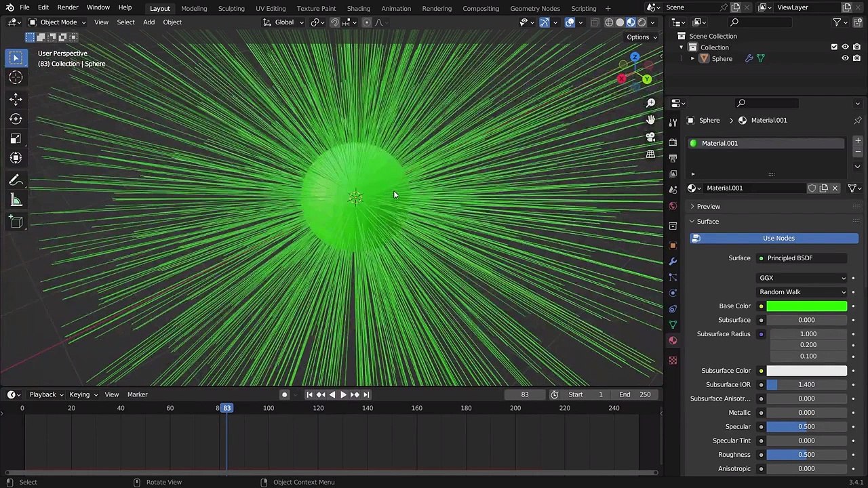Open the Object Data green triangle tab
Screen dimensions: 868x488
point(673,325)
